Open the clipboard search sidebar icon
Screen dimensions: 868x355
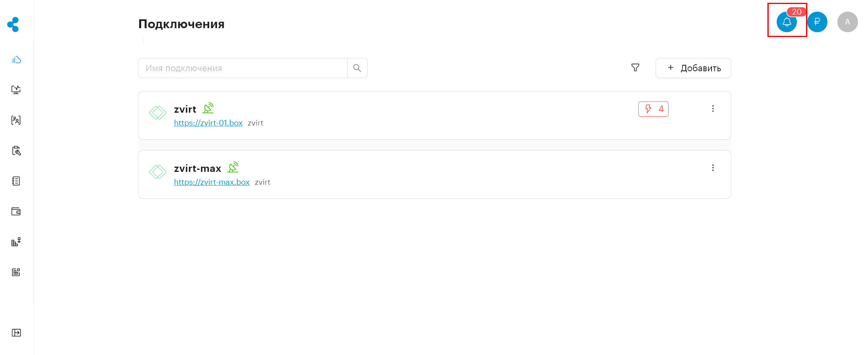pos(16,151)
